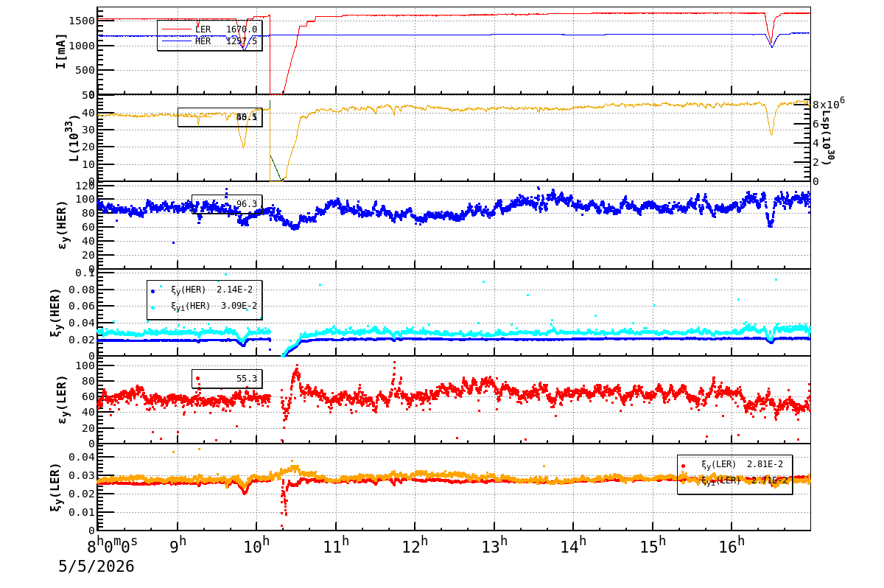Click the cyan dot beside ξy1(HER) legend entry
The height and width of the screenshot is (588, 884).
coord(153,307)
